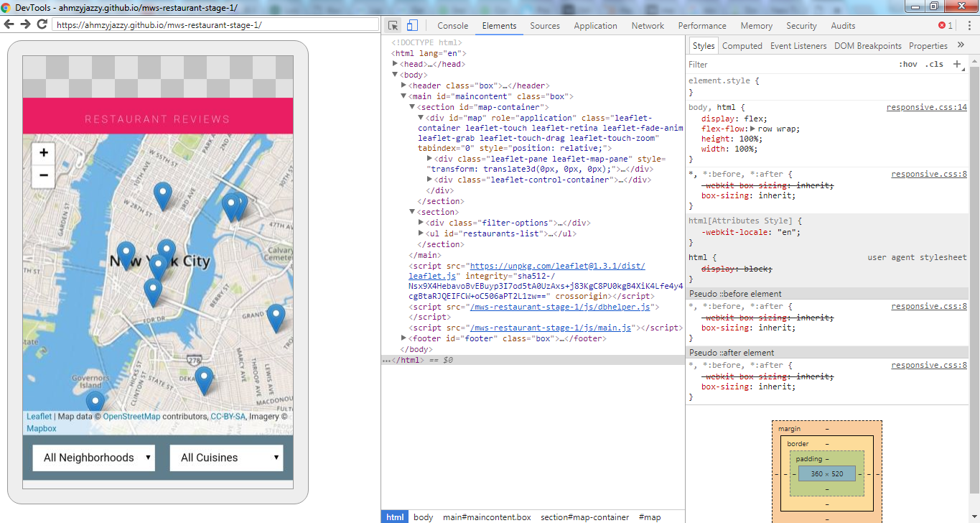Screen dimensions: 980x523
Task: Open the Audits tab
Action: pos(843,26)
